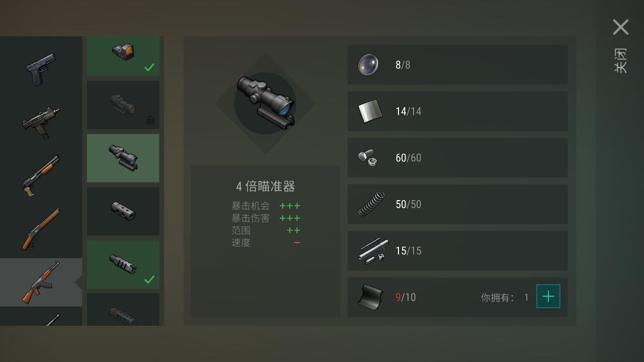Select the suppressor at the list bottom
This screenshot has width=644, height=362.
point(123,309)
